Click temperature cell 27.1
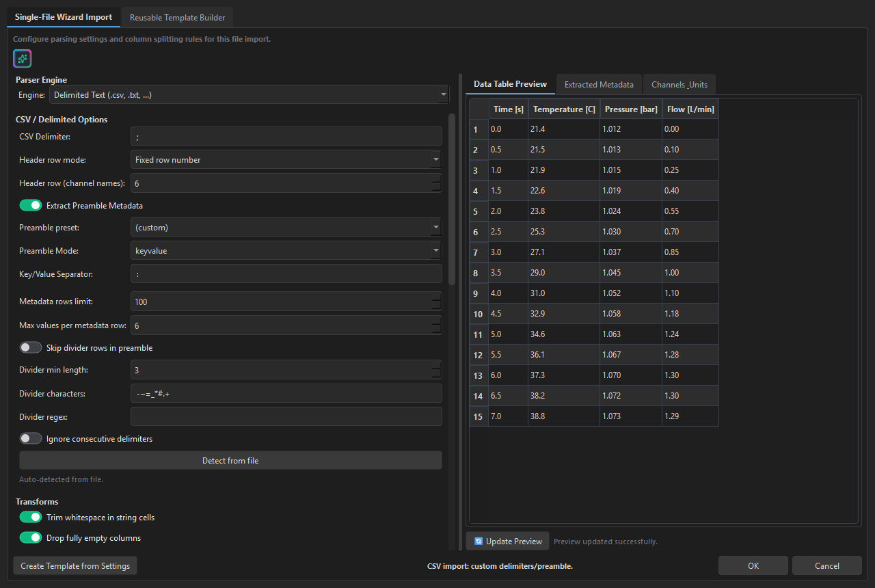The height and width of the screenshot is (588, 875). [564, 252]
